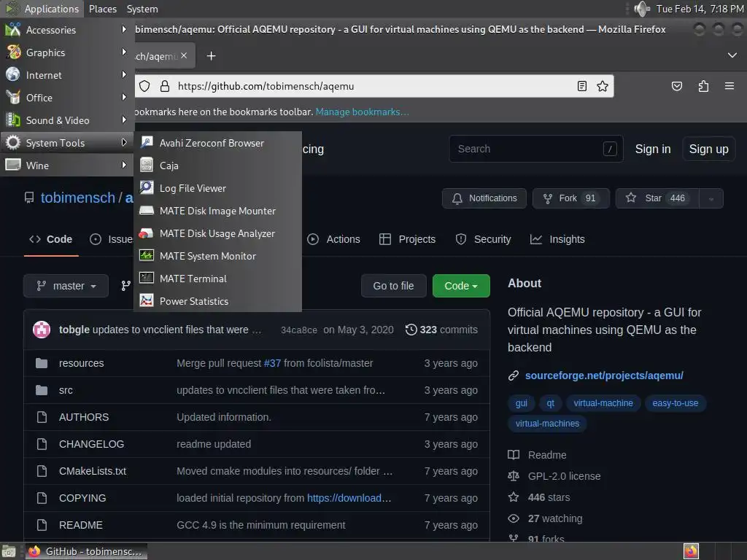
Task: Click the Firefox URL address bar
Action: [x=374, y=86]
